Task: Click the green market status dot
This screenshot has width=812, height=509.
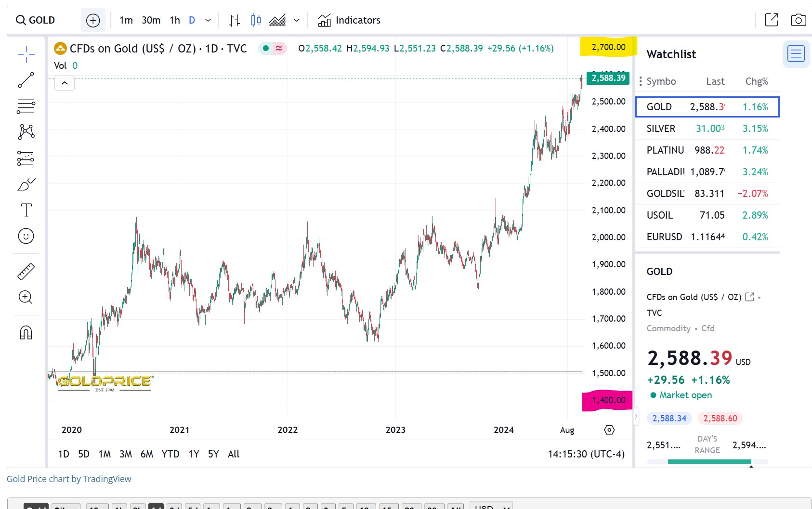Action: (266, 48)
